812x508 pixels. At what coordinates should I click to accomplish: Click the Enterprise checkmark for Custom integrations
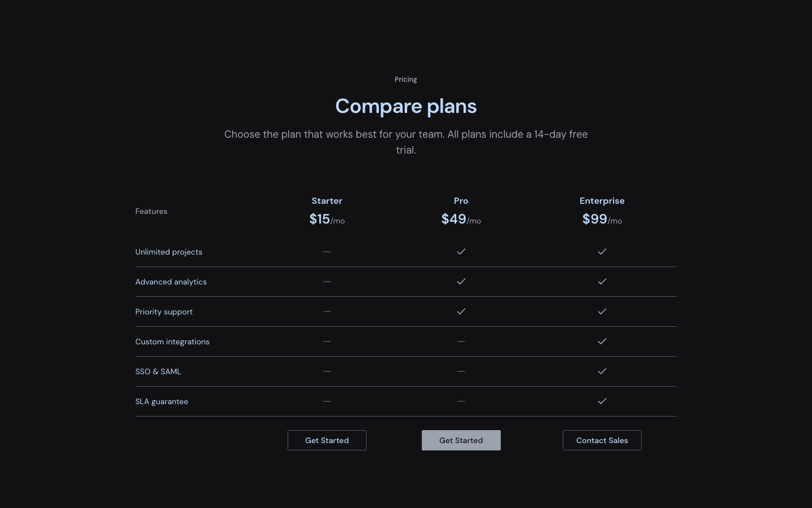pos(602,341)
